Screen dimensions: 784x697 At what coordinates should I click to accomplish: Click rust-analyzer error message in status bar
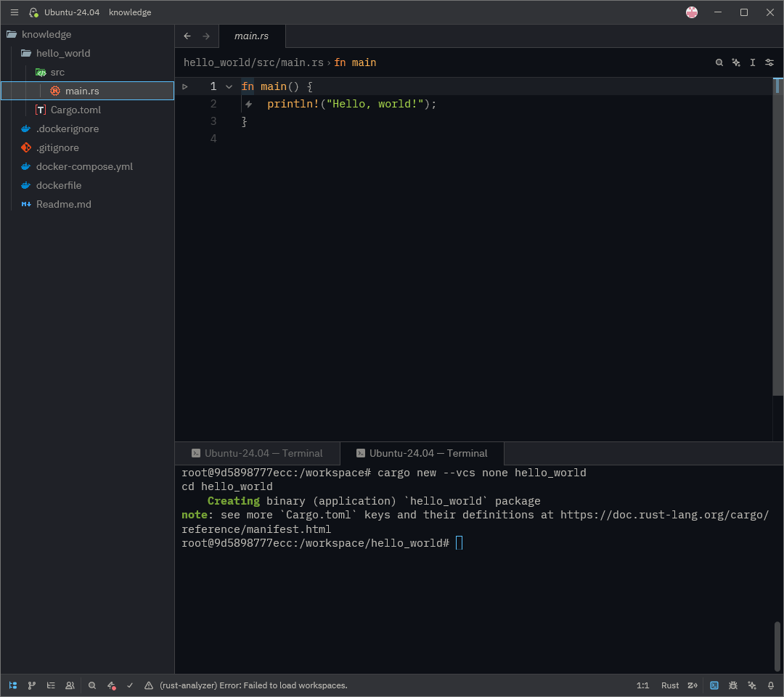[x=253, y=685]
